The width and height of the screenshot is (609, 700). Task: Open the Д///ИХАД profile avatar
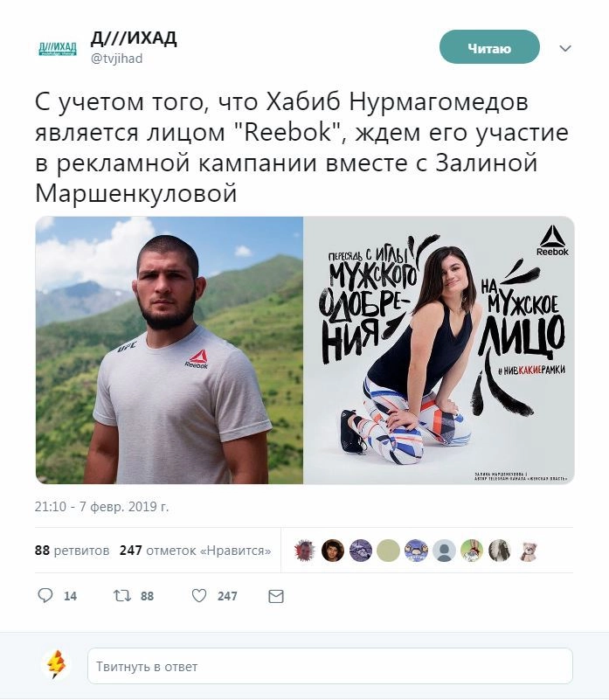point(58,48)
